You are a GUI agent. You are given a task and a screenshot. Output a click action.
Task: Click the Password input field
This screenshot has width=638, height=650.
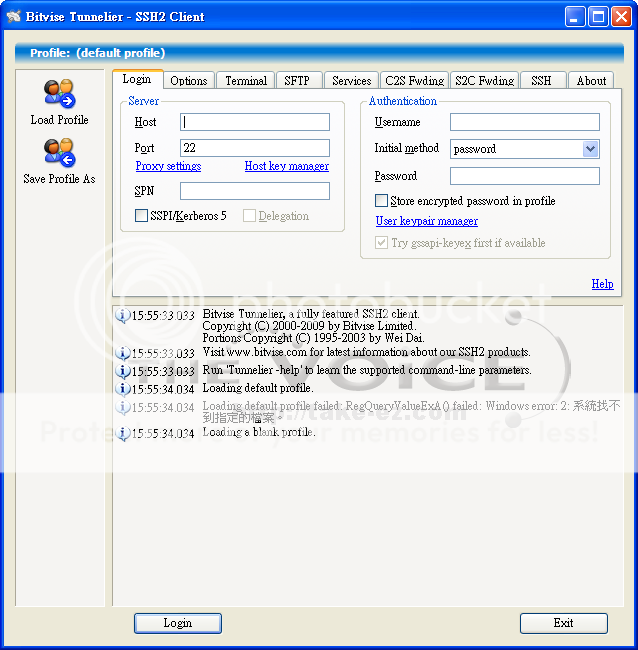(525, 176)
